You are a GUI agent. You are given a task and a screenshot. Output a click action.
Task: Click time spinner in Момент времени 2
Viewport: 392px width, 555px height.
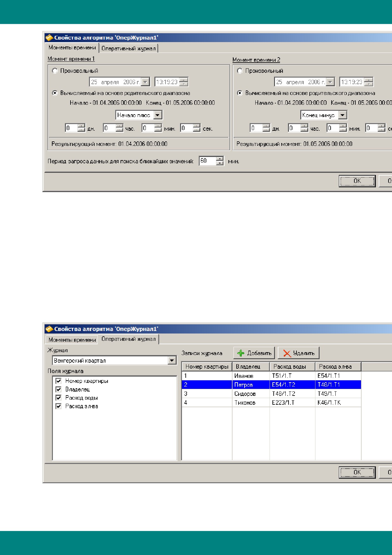368,82
